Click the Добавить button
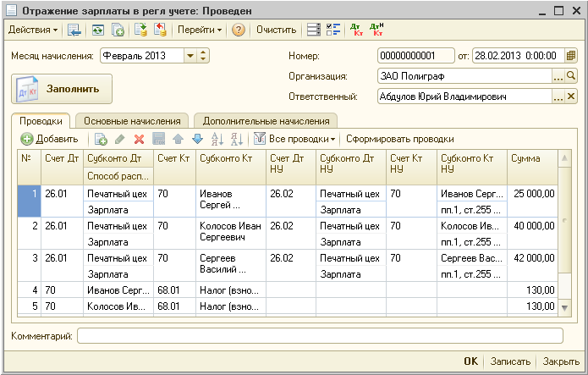The image size is (588, 375). click(50, 140)
